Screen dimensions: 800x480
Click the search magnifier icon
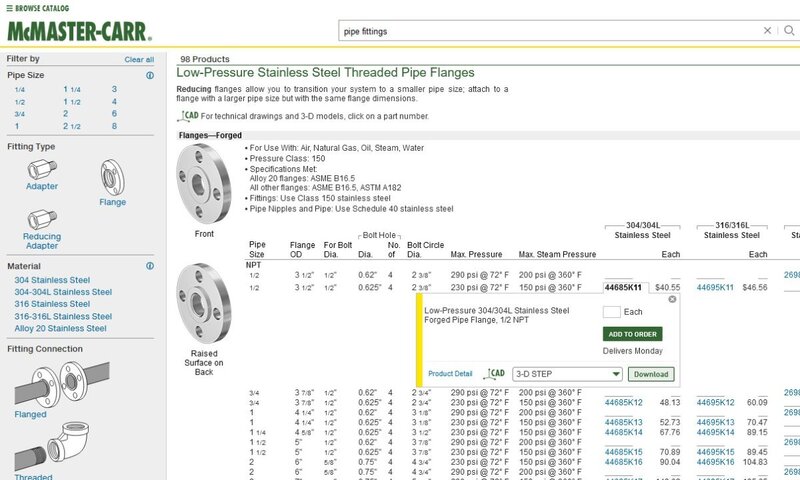tap(789, 31)
